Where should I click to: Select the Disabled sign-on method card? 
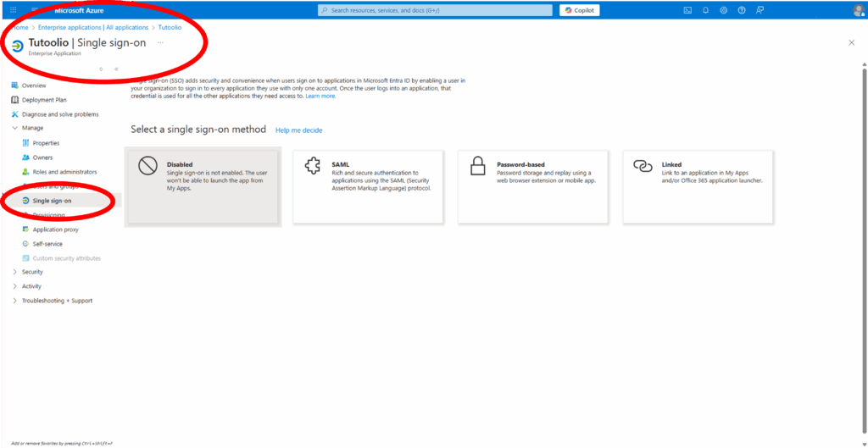coord(201,186)
